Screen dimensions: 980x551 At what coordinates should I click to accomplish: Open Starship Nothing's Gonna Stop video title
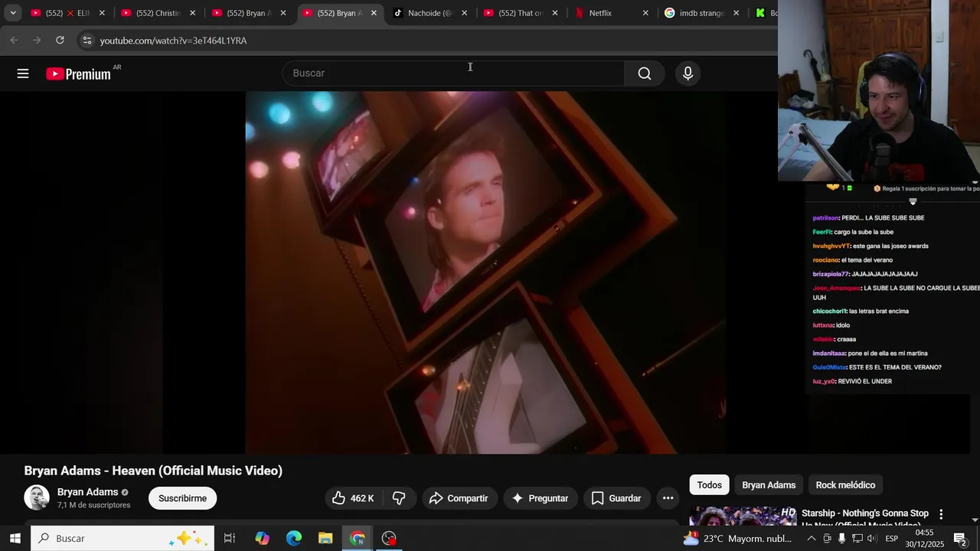[x=865, y=518]
